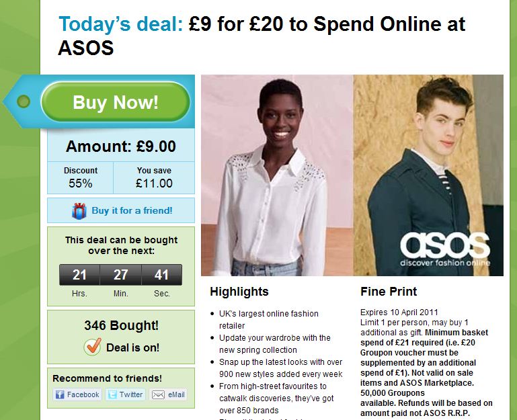Click the Facebook logo icon

click(60, 394)
